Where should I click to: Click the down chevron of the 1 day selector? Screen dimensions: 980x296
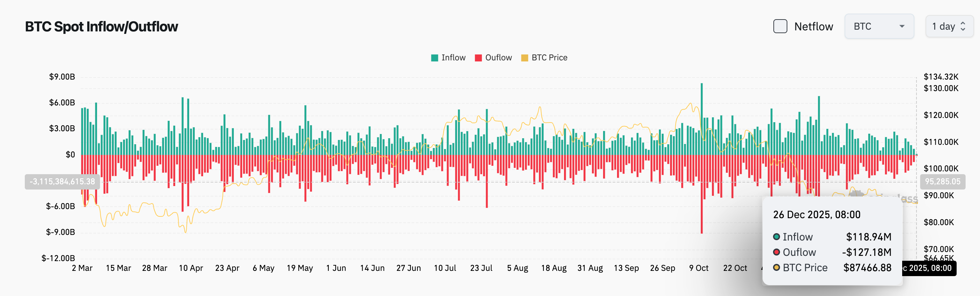pos(964,29)
